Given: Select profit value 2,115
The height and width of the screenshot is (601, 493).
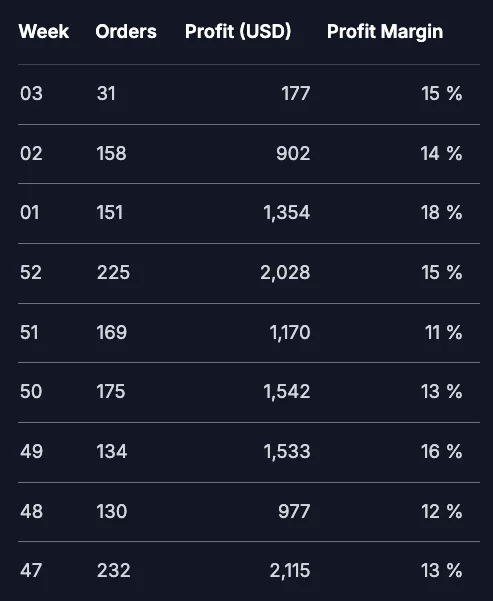Looking at the screenshot, I should [x=290, y=571].
